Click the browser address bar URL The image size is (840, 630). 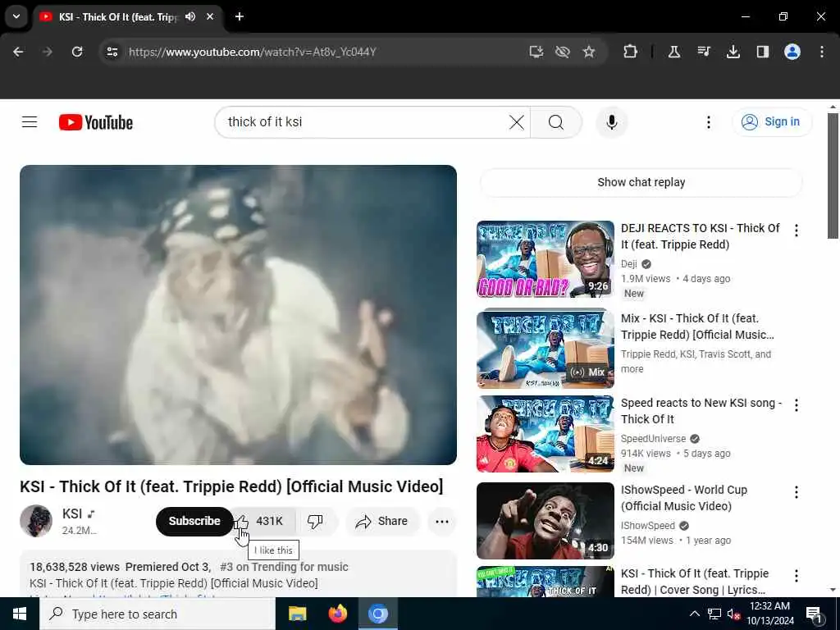point(253,52)
